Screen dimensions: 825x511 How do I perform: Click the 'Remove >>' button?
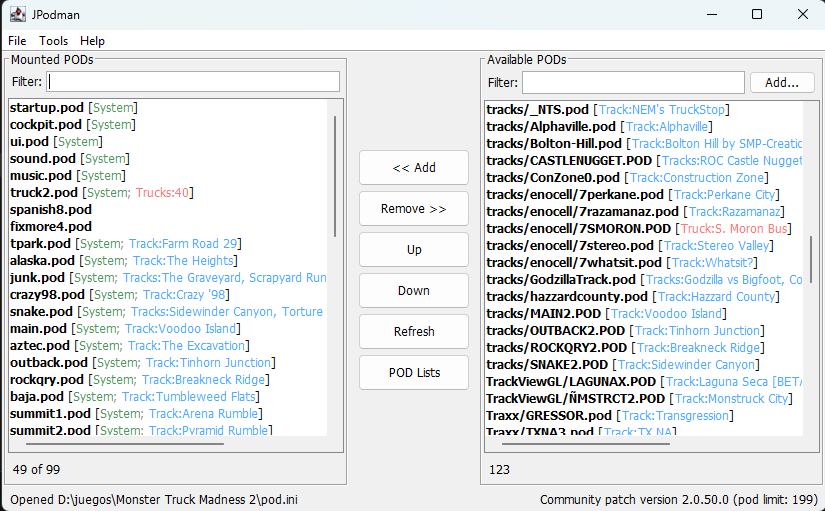(414, 209)
